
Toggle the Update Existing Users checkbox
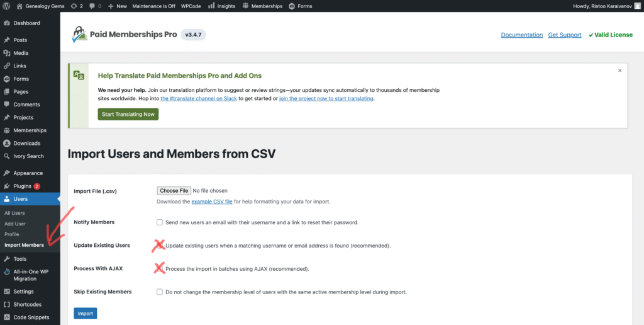tap(160, 245)
